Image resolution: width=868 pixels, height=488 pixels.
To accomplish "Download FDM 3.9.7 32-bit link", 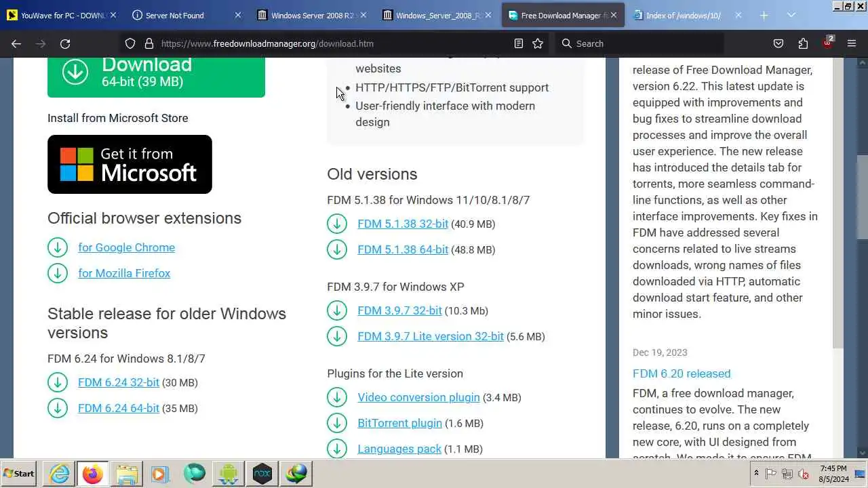I will [399, 310].
